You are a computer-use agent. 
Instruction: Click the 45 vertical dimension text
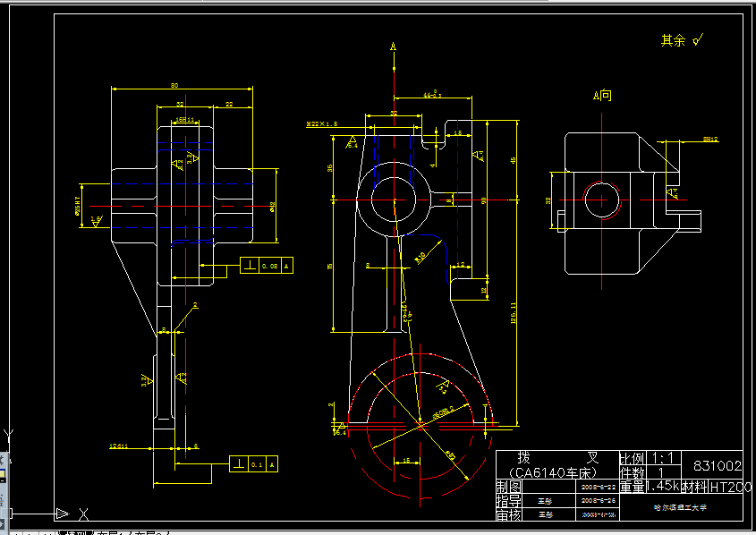[x=513, y=160]
